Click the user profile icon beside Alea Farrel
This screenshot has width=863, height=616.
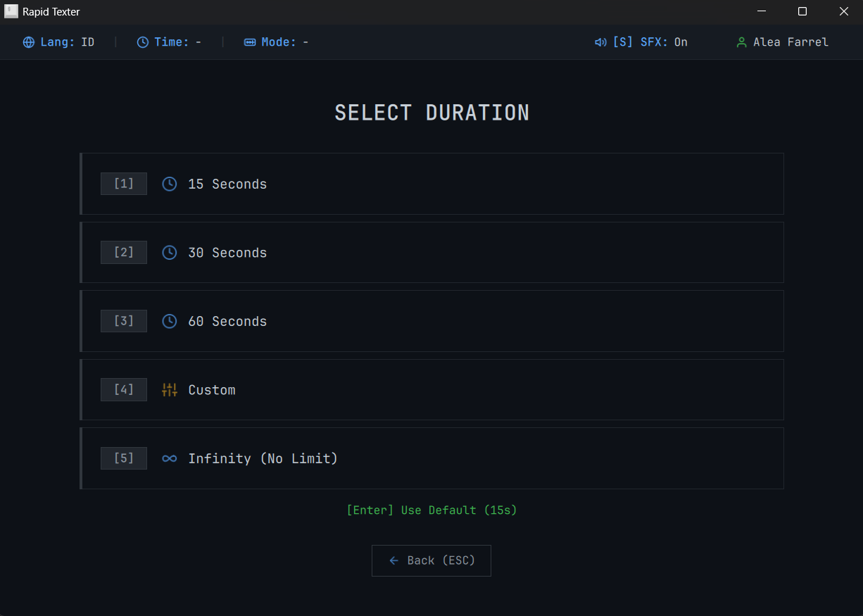[741, 42]
